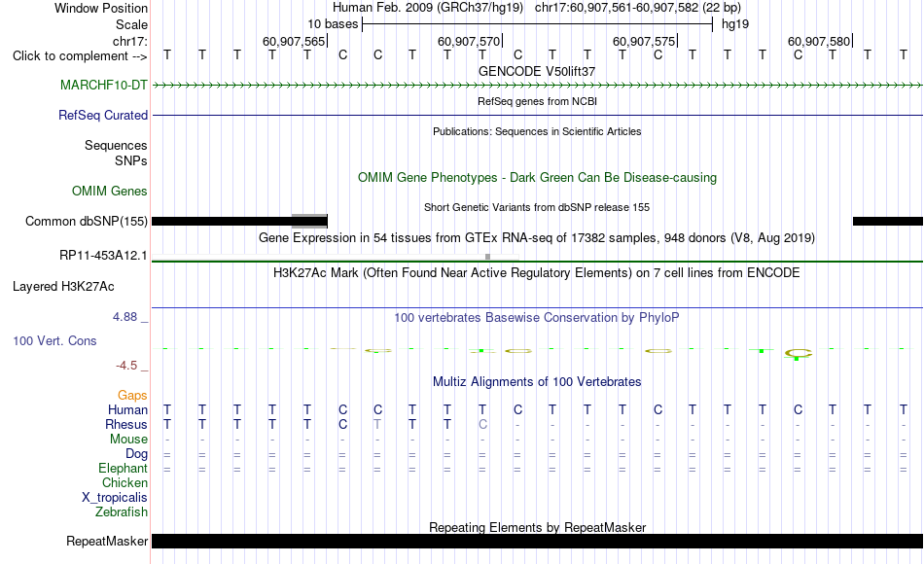Click the MARCHF10-DT green intron arrows line

538,86
